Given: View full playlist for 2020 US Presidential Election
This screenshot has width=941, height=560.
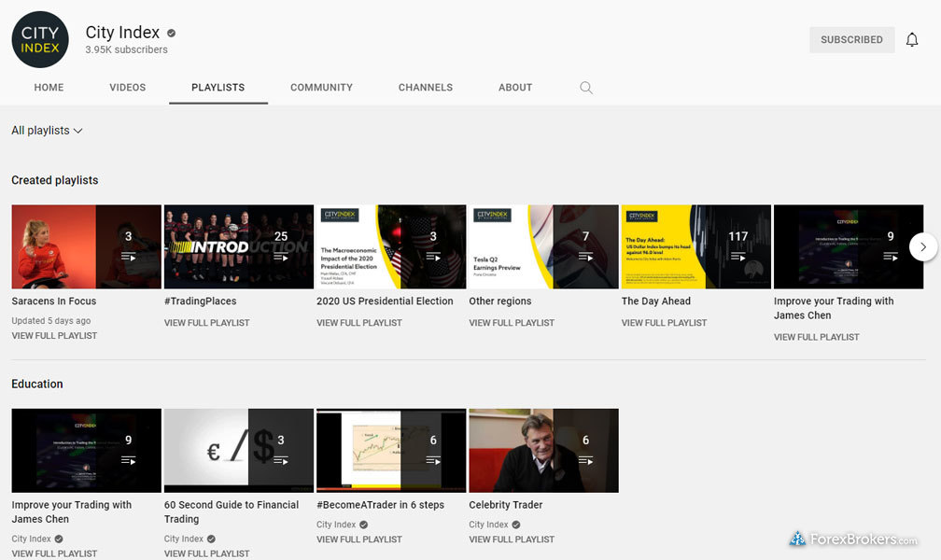Looking at the screenshot, I should tap(358, 323).
